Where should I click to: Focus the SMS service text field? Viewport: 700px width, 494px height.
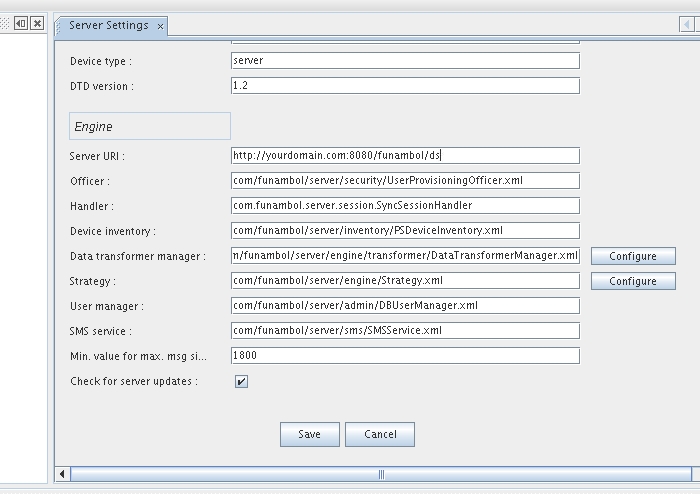(x=405, y=331)
